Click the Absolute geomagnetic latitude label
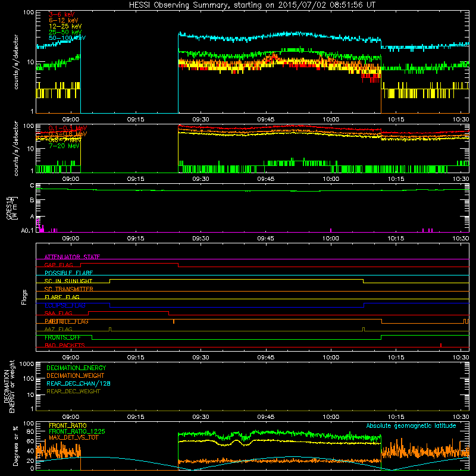 [411, 426]
